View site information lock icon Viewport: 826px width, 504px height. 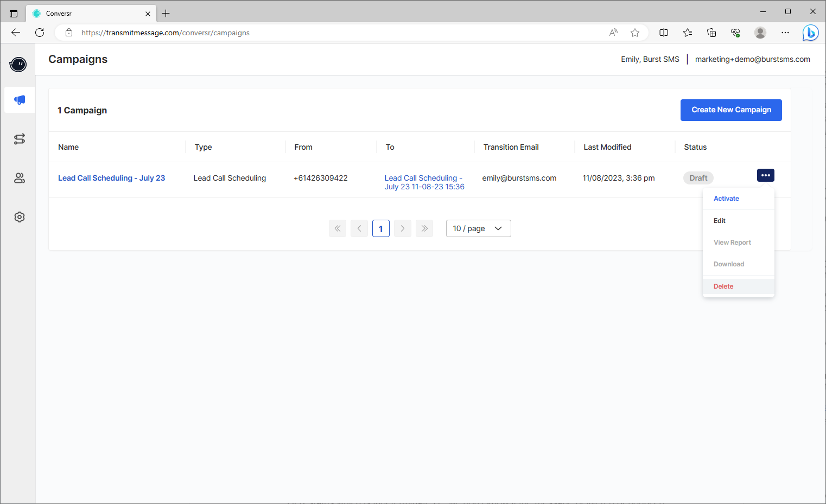point(69,33)
